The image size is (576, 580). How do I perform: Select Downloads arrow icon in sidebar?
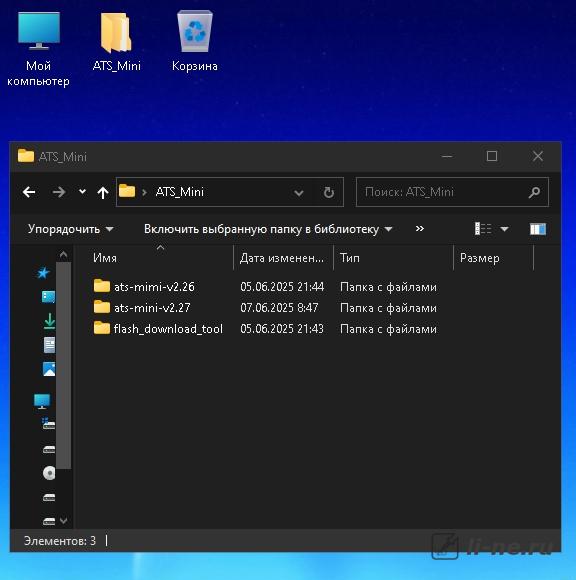click(49, 321)
